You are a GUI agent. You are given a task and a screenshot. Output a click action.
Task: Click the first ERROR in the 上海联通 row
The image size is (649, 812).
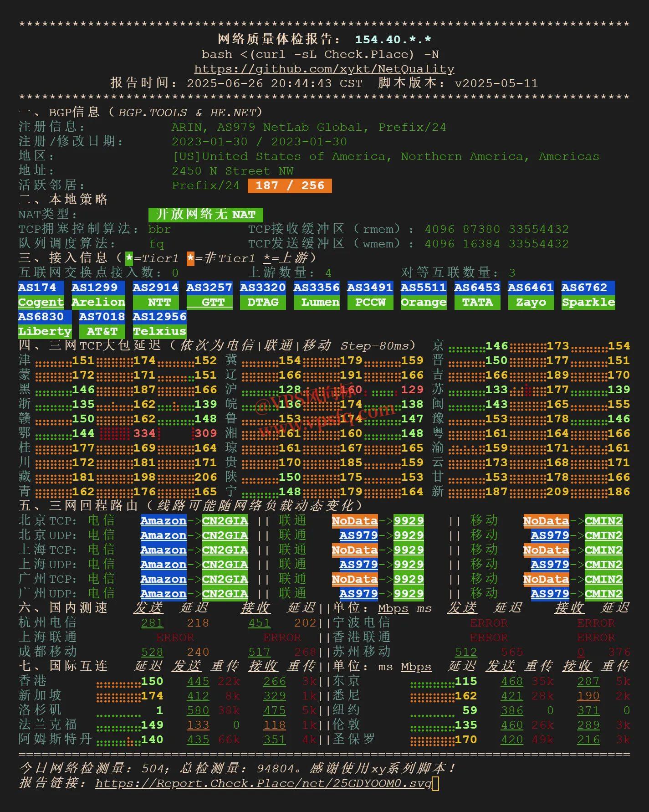click(x=175, y=637)
